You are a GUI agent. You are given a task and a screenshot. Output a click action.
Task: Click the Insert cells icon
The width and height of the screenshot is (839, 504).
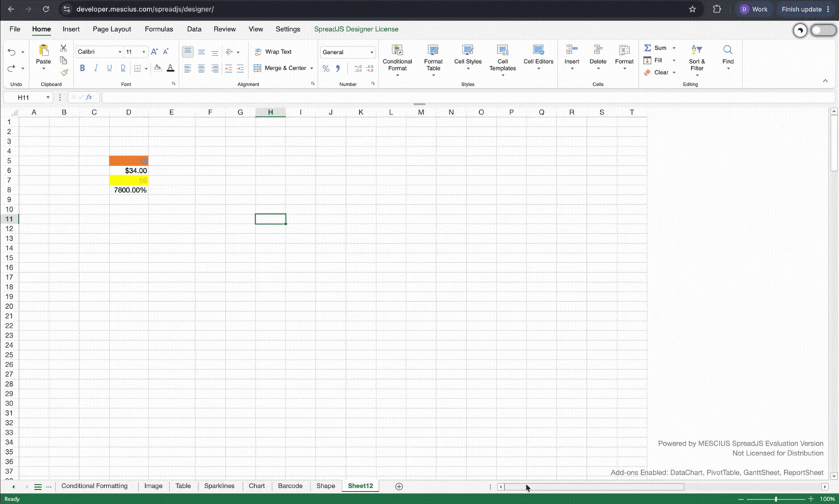pos(572,50)
